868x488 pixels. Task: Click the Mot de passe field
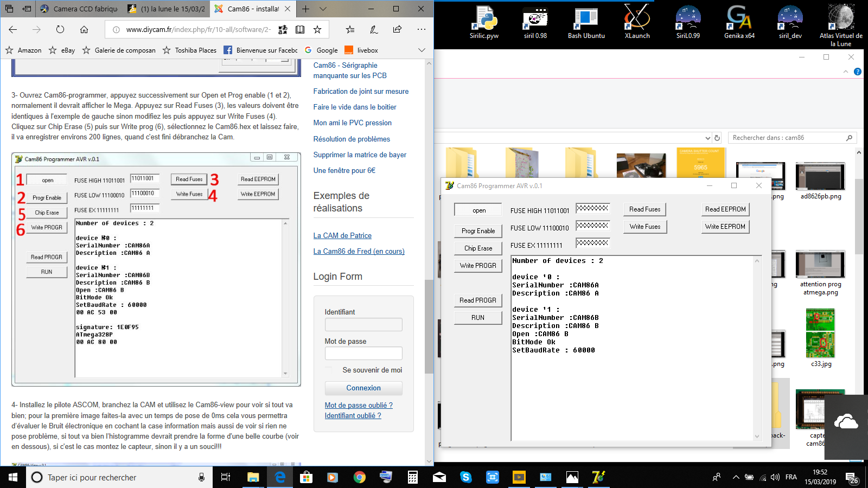point(363,354)
